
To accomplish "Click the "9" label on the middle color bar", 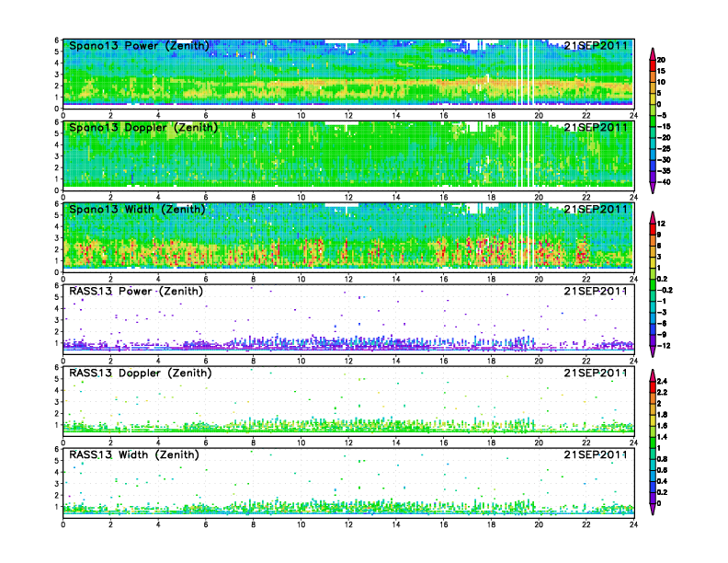I will [x=659, y=235].
